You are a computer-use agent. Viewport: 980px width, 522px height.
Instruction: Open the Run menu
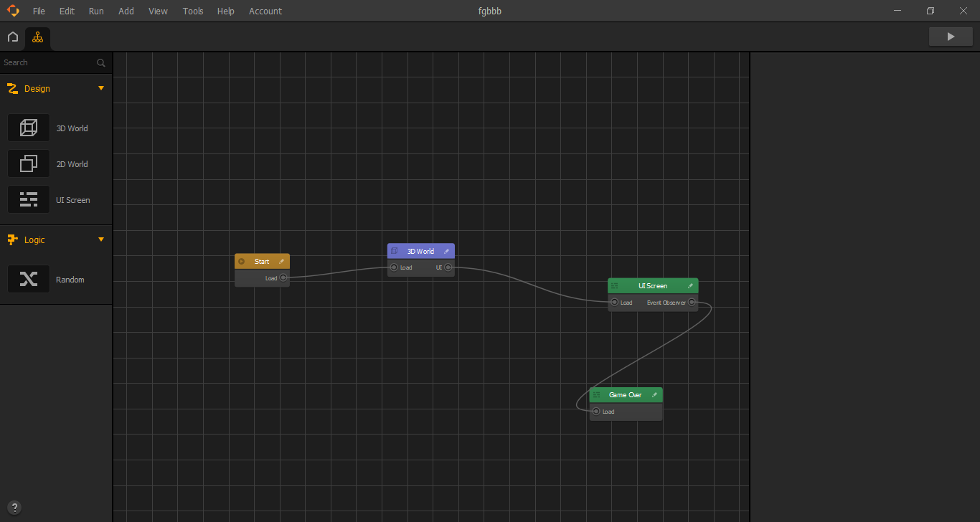pos(96,11)
